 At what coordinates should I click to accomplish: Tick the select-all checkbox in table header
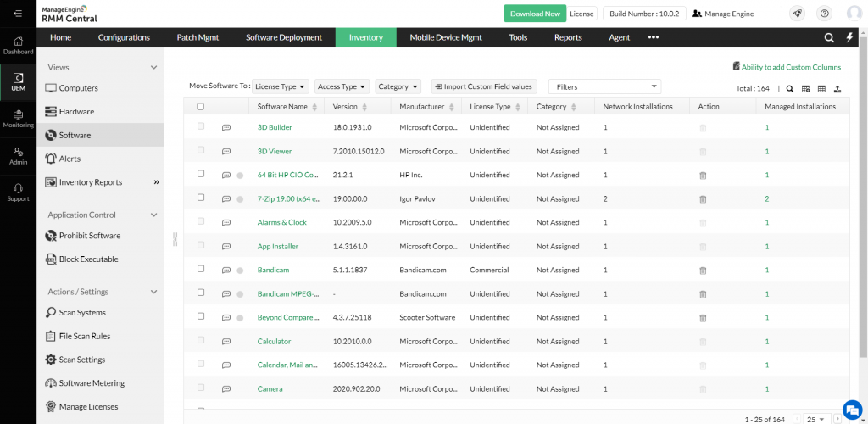tap(201, 107)
